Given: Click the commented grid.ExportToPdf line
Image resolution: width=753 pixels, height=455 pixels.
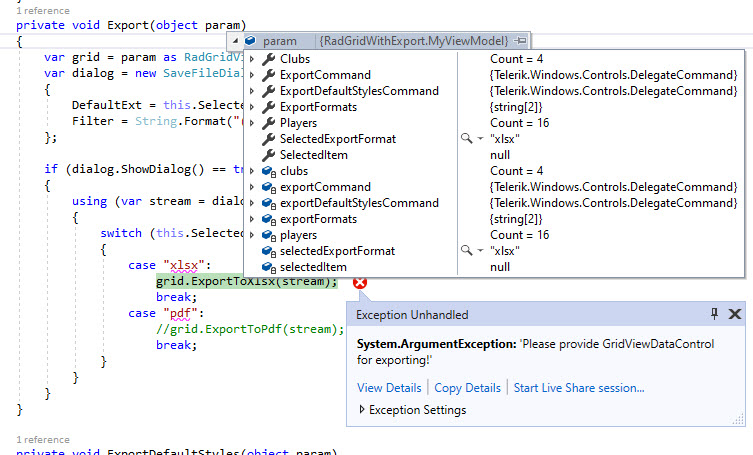Looking at the screenshot, I should click(250, 329).
